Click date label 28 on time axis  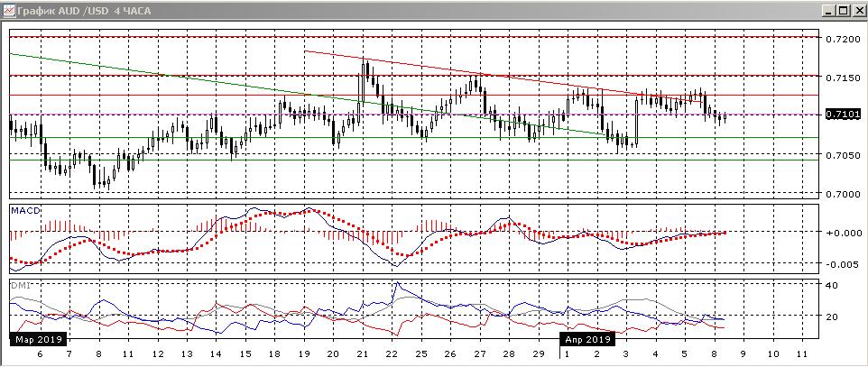(x=510, y=353)
